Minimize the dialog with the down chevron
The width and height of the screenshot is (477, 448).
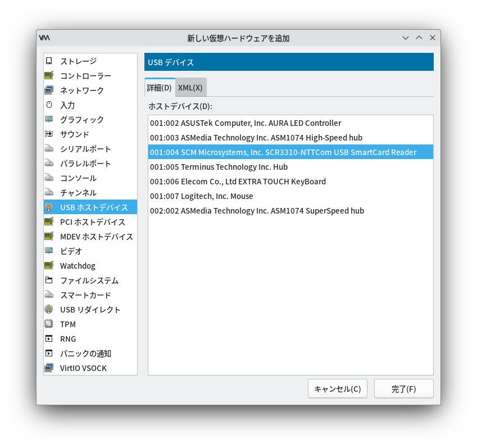(406, 38)
